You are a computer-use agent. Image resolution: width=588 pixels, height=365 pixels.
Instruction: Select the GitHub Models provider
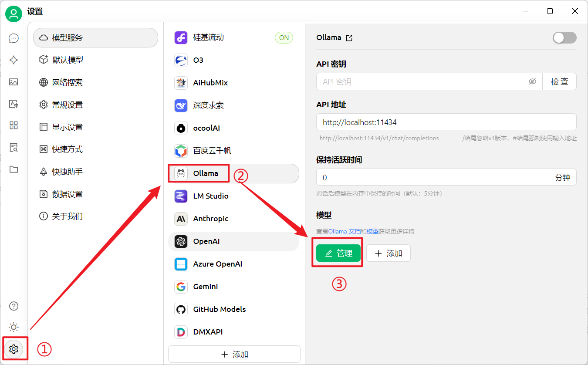233,309
